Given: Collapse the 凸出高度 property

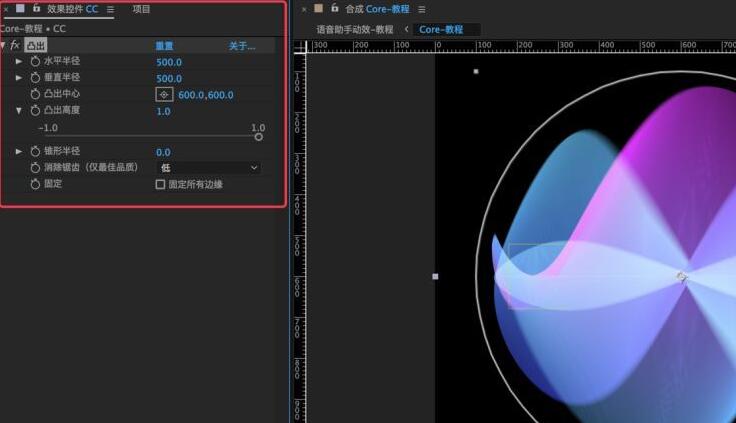Looking at the screenshot, I should (19, 111).
